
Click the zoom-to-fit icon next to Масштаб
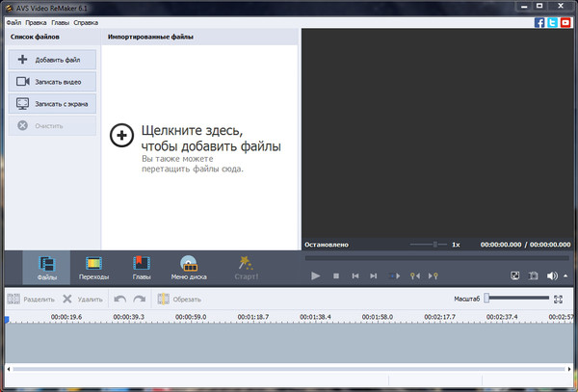(x=558, y=299)
